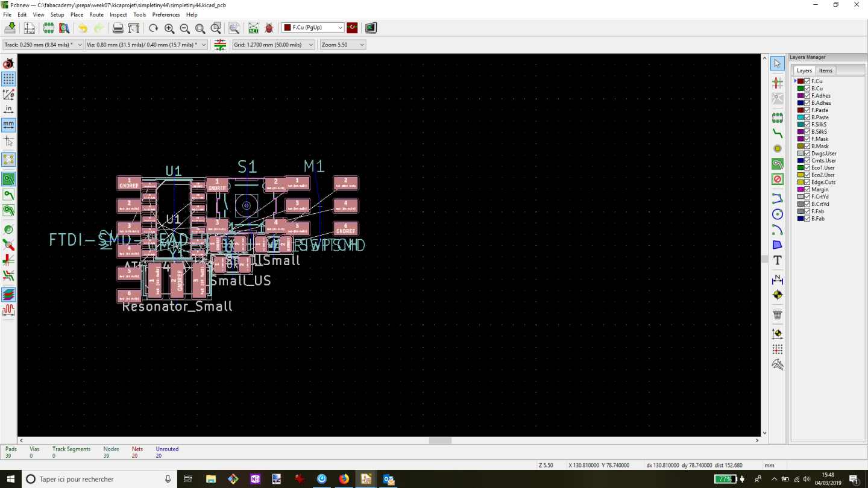Select the Add Layer Alignment Target tool

[778, 295]
